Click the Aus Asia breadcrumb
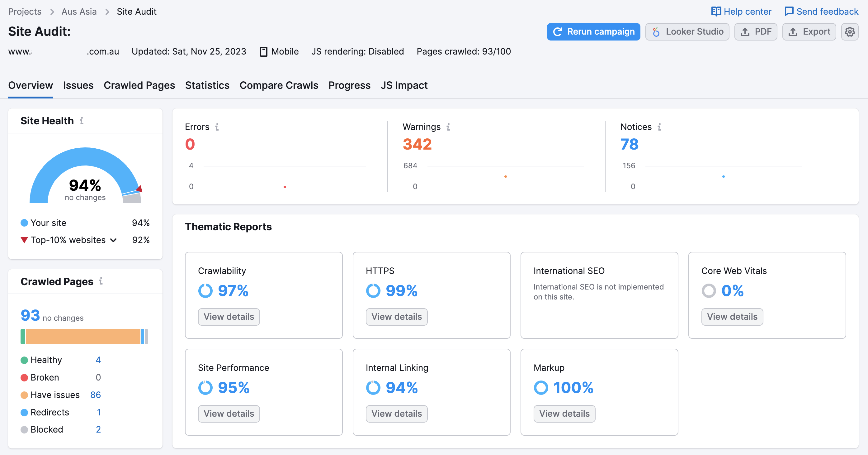The image size is (868, 455). click(79, 12)
